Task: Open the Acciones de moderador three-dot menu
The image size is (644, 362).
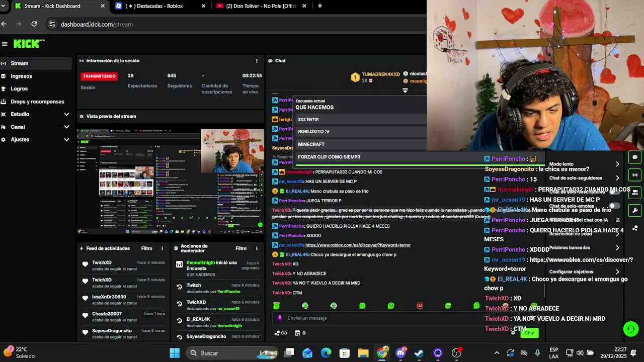Action: coord(257,248)
